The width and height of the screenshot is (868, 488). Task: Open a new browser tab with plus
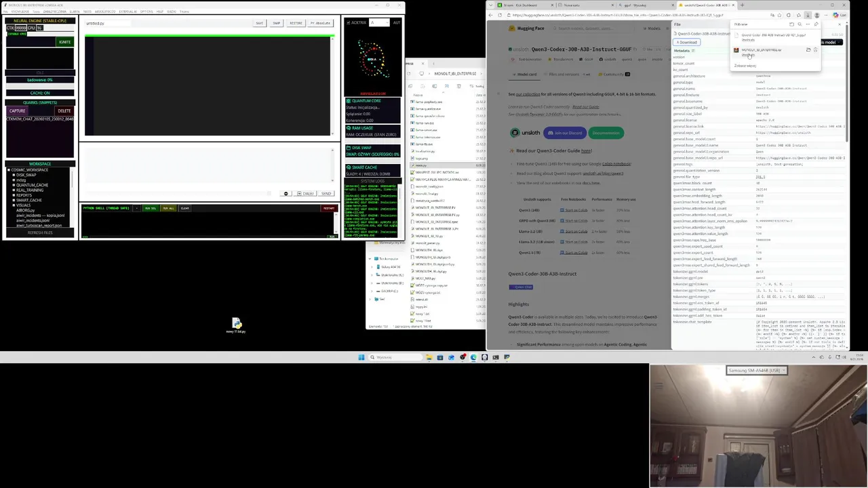click(x=742, y=5)
